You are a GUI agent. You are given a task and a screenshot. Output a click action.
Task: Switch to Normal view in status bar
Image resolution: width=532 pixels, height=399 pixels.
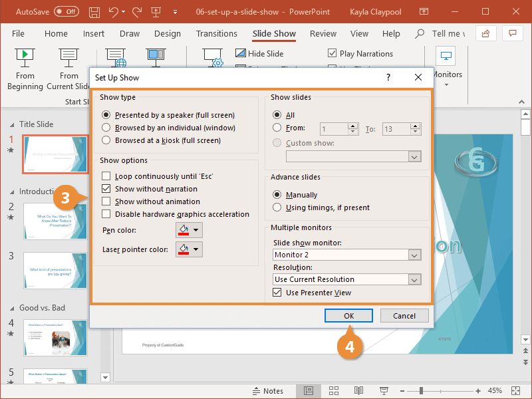[x=310, y=390]
